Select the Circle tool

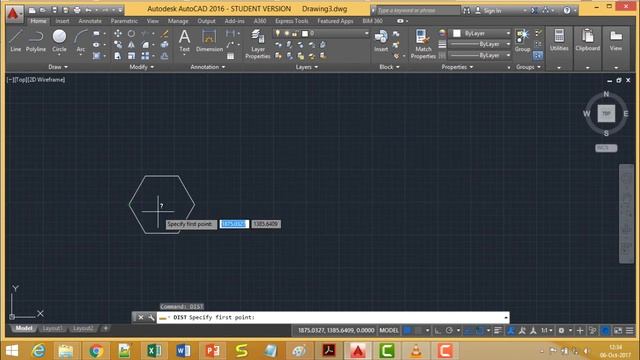(59, 41)
